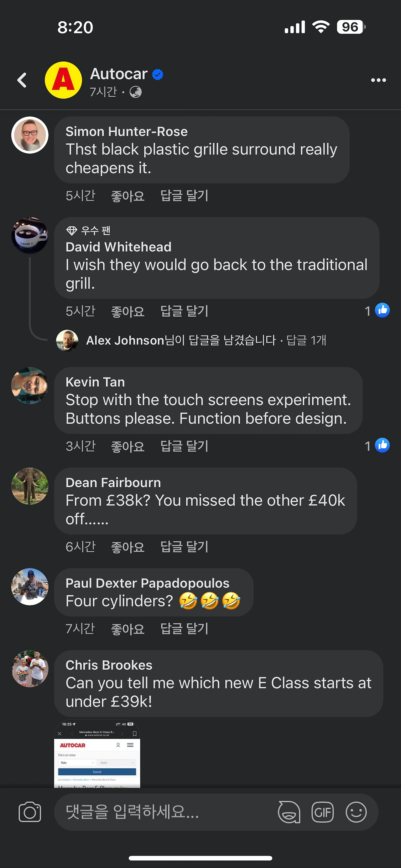Open Autocar page name link
Viewport: 401px width, 868px height.
[x=119, y=74]
